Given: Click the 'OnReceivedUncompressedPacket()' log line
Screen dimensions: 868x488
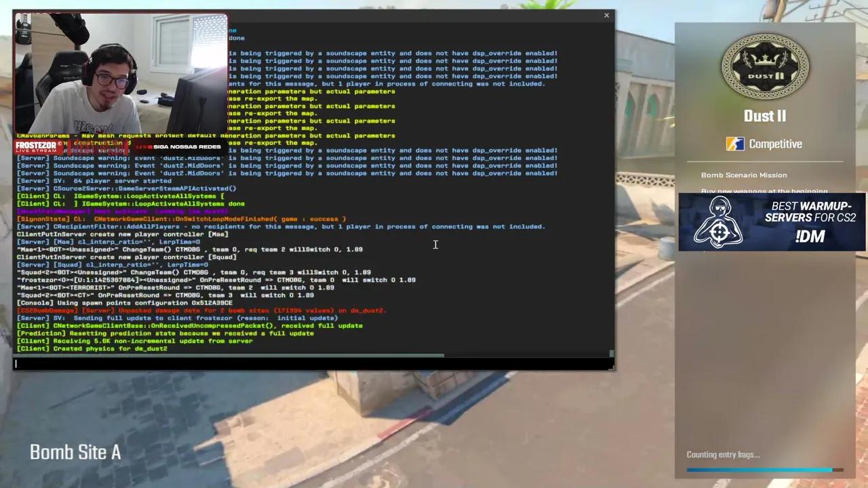Looking at the screenshot, I should pyautogui.click(x=190, y=325).
